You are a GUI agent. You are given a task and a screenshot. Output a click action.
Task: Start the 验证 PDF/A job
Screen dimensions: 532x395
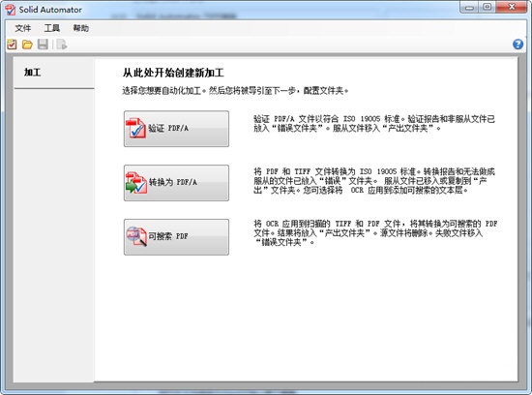[x=176, y=129]
